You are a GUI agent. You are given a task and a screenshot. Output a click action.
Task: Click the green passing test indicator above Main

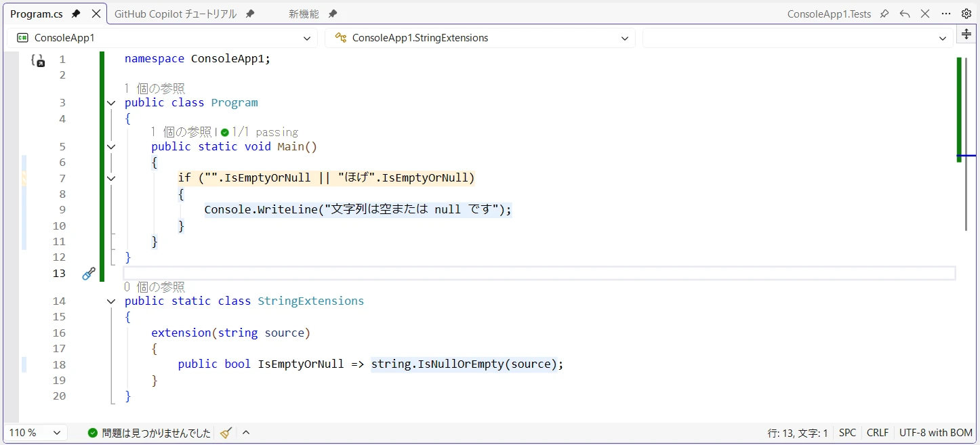click(x=225, y=133)
